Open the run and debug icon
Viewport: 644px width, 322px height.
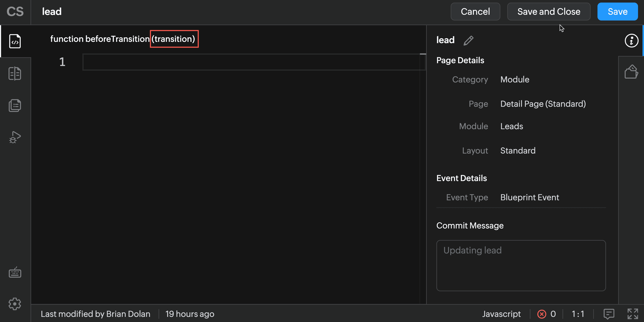pos(15,137)
